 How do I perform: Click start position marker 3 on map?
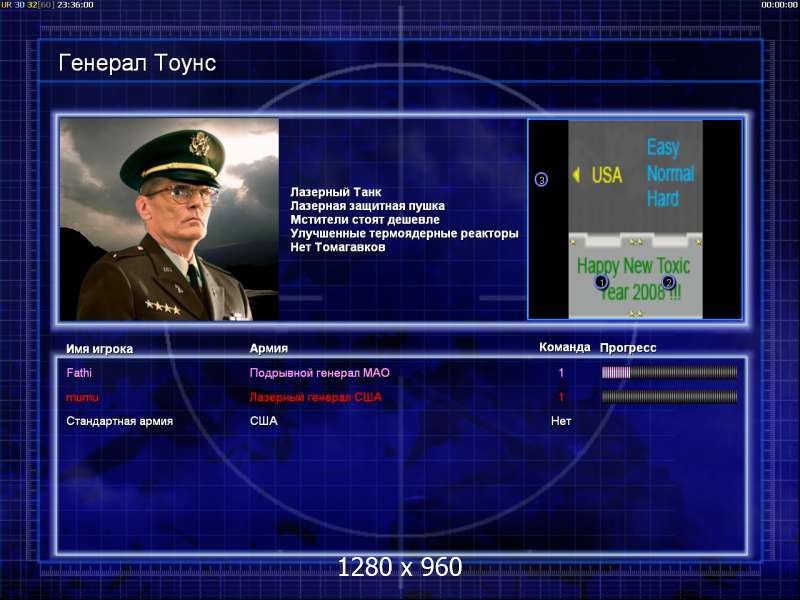pyautogui.click(x=541, y=180)
